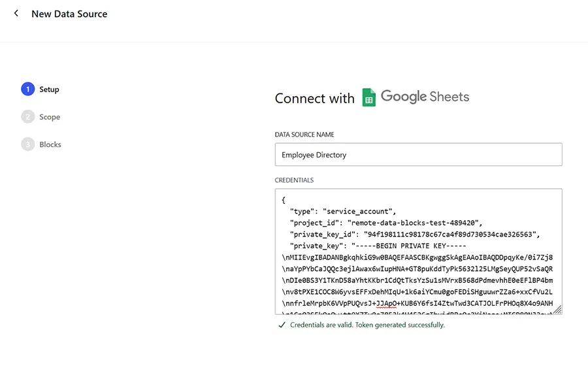Select the numbered circle for step 1 Setup

pos(27,88)
